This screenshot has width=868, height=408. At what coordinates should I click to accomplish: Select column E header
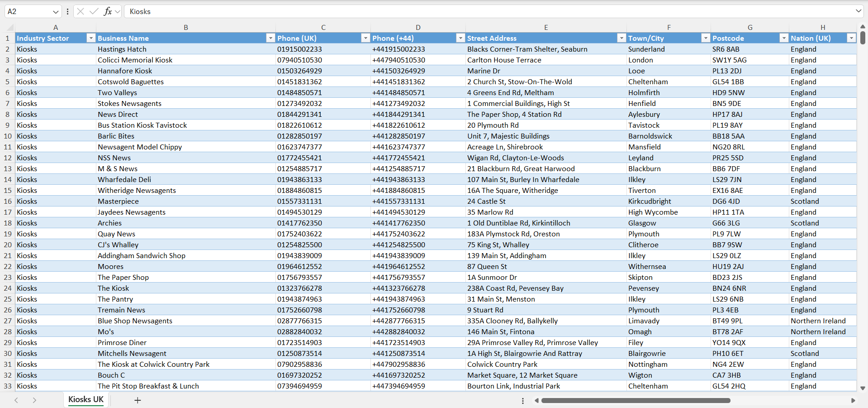(x=546, y=27)
